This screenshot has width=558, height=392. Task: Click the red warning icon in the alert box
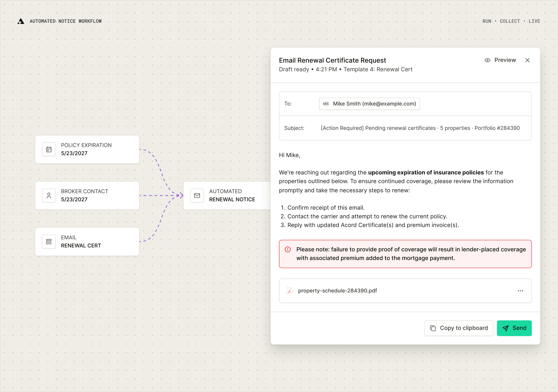[x=288, y=249]
